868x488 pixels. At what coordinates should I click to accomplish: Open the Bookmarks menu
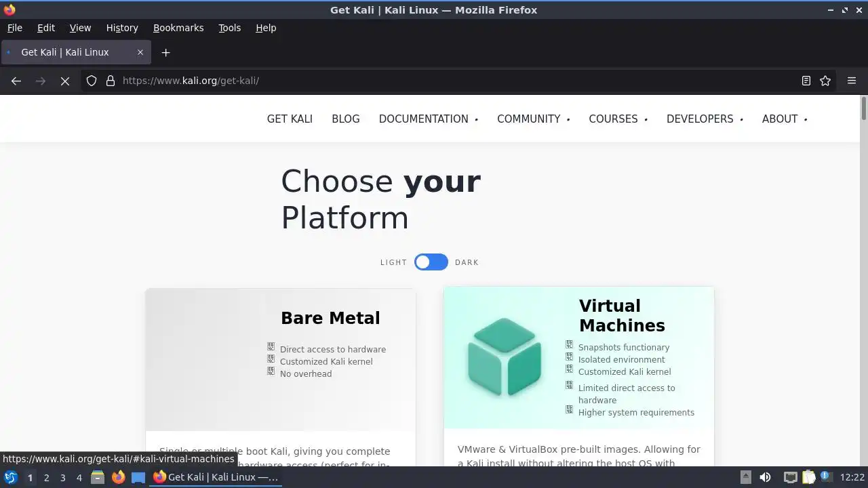point(178,28)
